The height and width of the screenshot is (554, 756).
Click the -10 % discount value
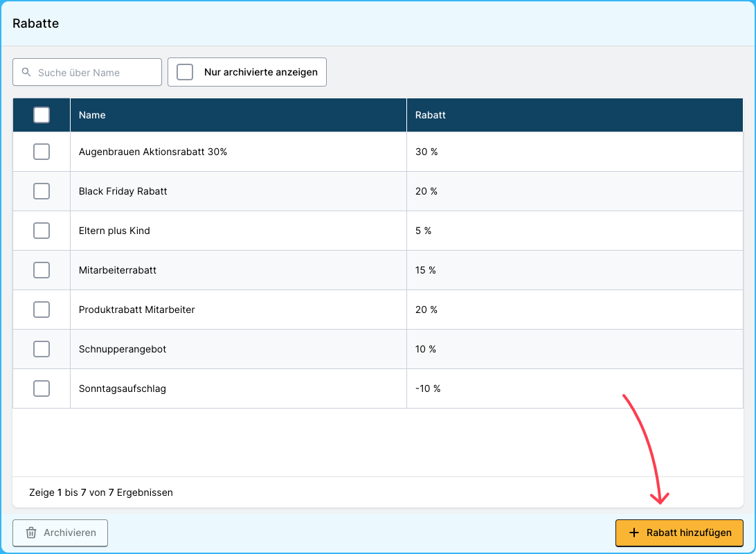(428, 388)
